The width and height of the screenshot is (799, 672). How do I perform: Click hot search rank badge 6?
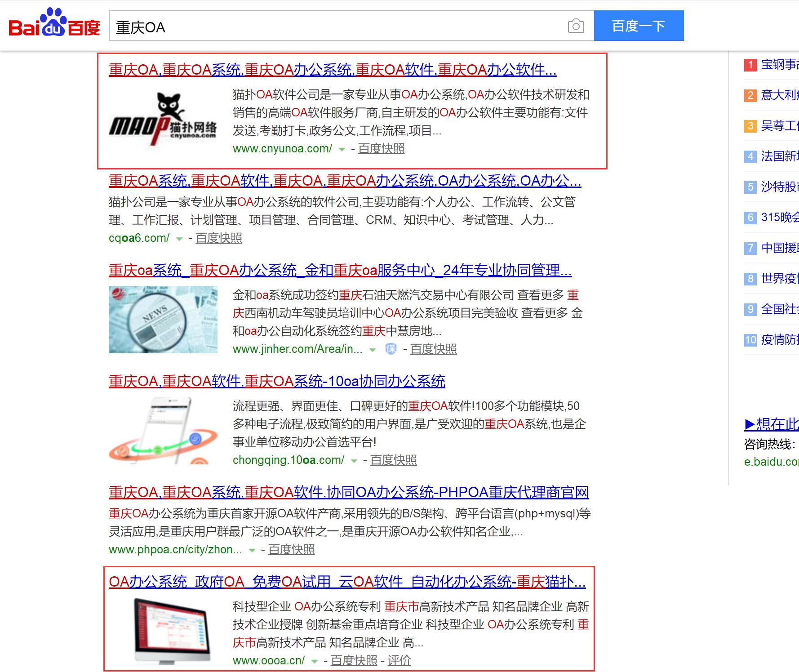[750, 218]
